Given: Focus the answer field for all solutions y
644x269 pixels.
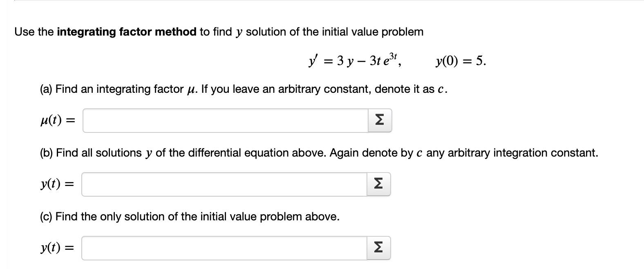Looking at the screenshot, I should (225, 184).
